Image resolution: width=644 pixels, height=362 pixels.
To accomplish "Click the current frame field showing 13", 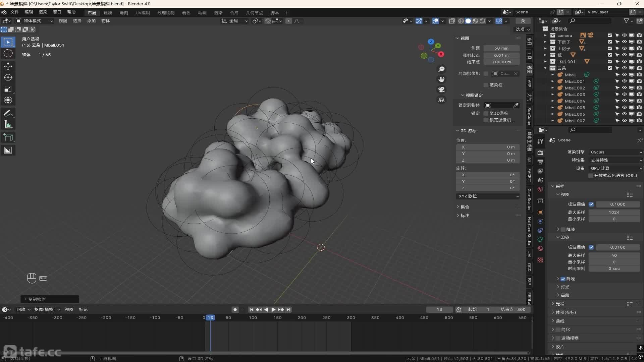I will coord(439,310).
